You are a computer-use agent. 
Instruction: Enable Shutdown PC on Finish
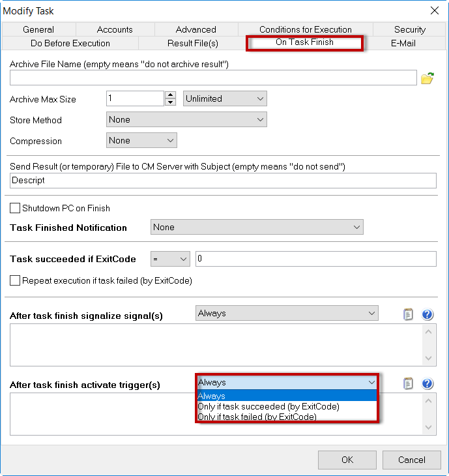coord(15,208)
